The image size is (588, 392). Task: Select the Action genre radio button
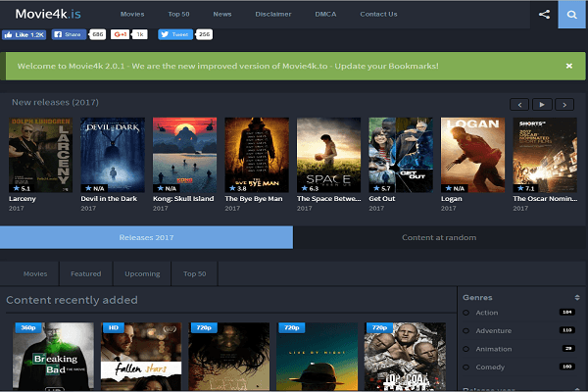466,313
